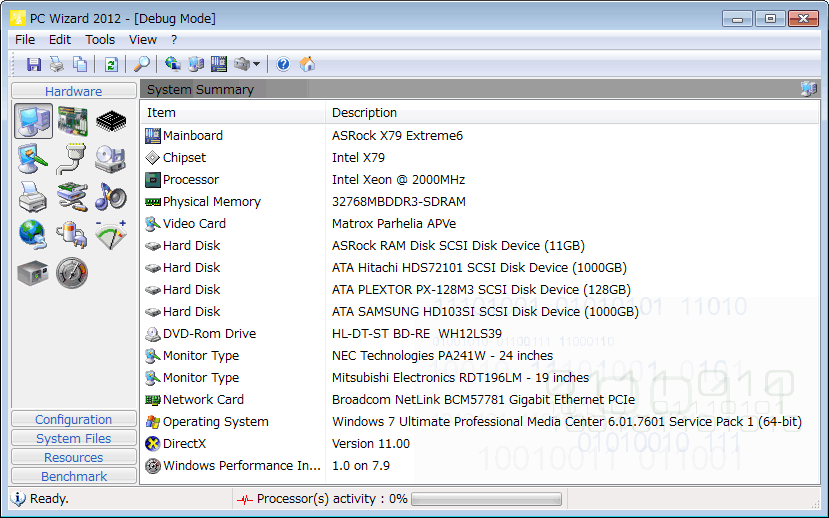Open the Multimedia speaker category icon
Image resolution: width=829 pixels, height=518 pixels.
pos(111,196)
